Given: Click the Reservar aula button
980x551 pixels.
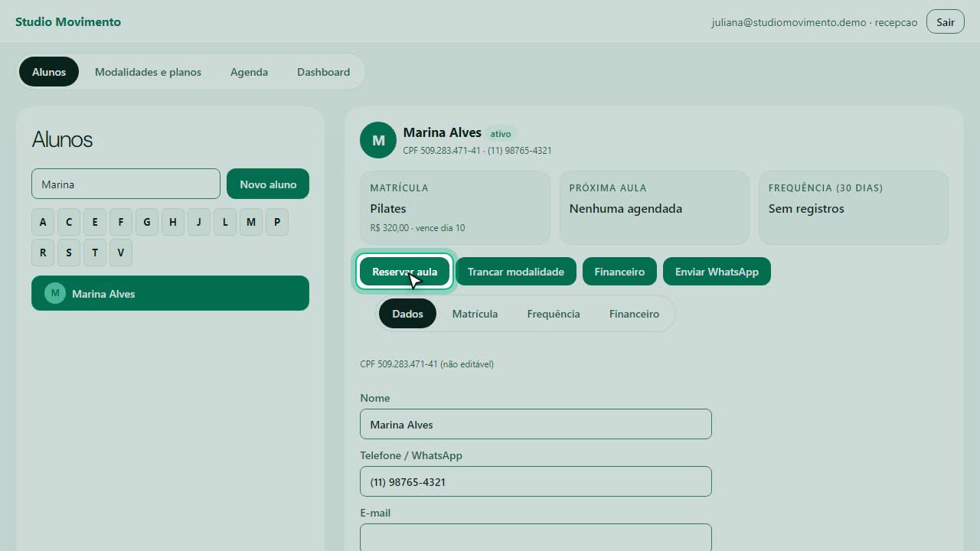Looking at the screenshot, I should [x=405, y=272].
